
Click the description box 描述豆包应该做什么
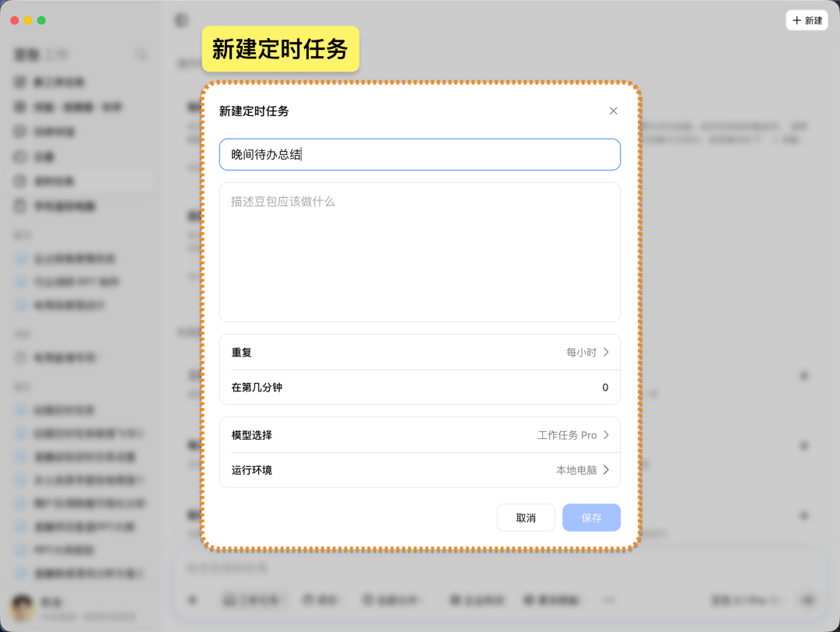(x=419, y=252)
